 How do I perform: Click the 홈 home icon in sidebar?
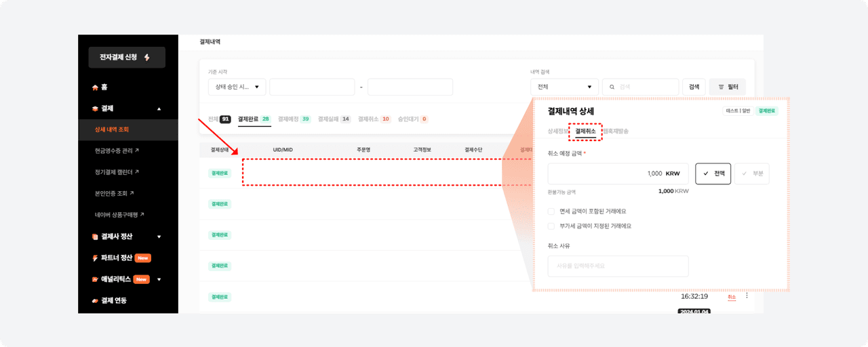point(95,87)
